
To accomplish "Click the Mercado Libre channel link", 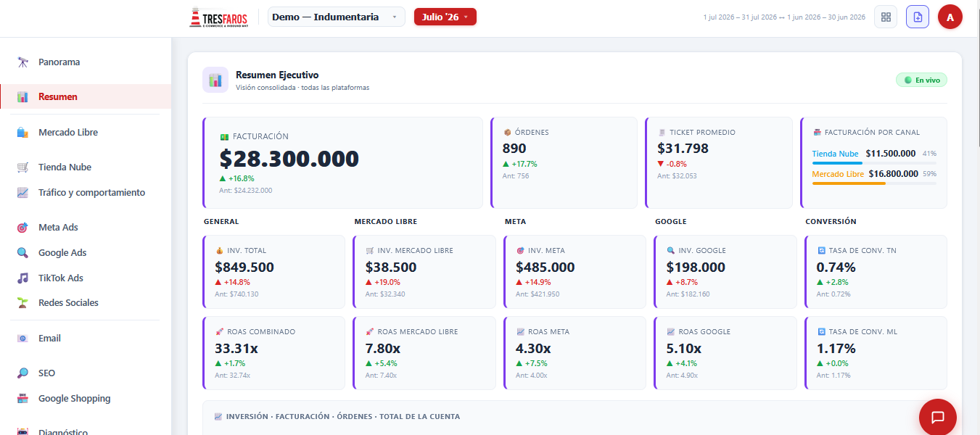I will [838, 174].
